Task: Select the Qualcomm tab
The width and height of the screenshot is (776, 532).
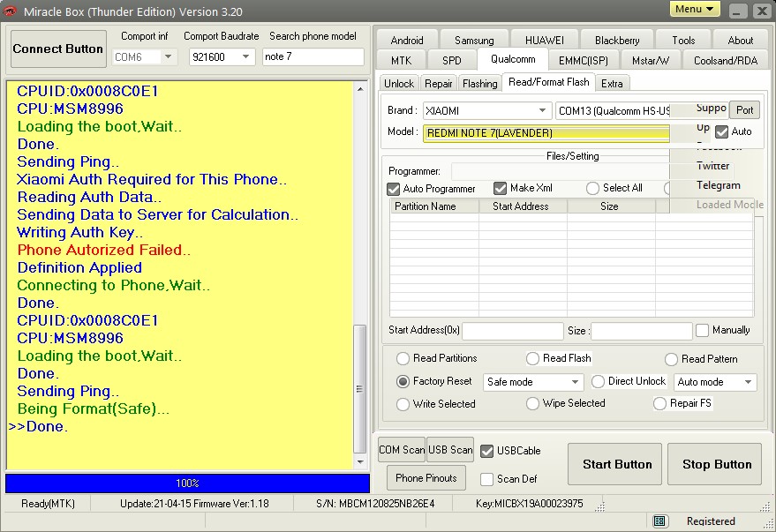Action: click(513, 59)
